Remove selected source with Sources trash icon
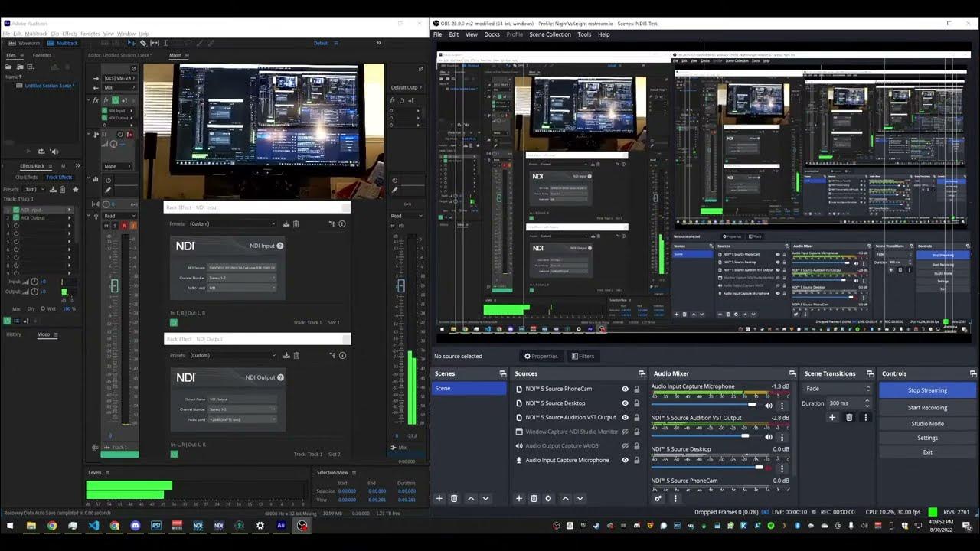Screen dimensions: 980x551 coord(534,498)
